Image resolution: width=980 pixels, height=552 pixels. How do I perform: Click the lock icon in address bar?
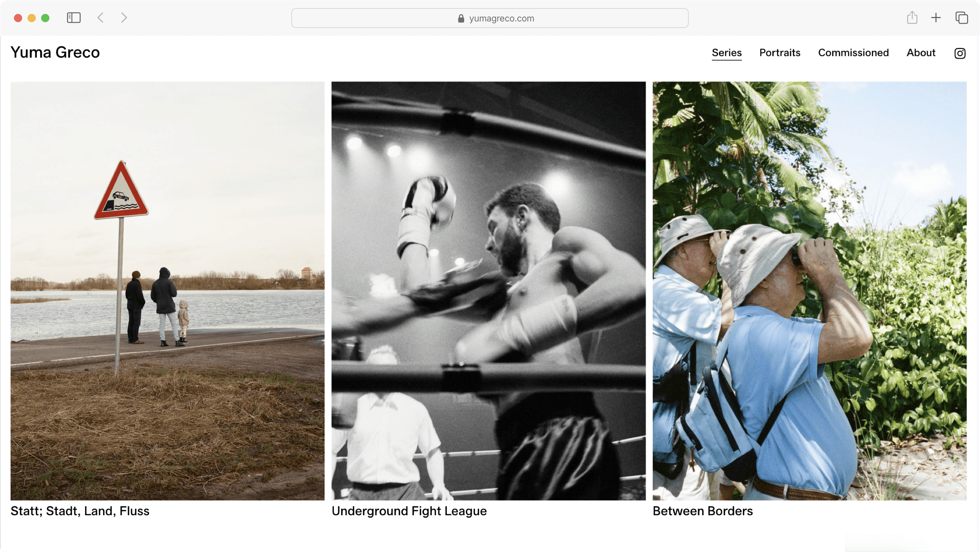[x=461, y=18]
